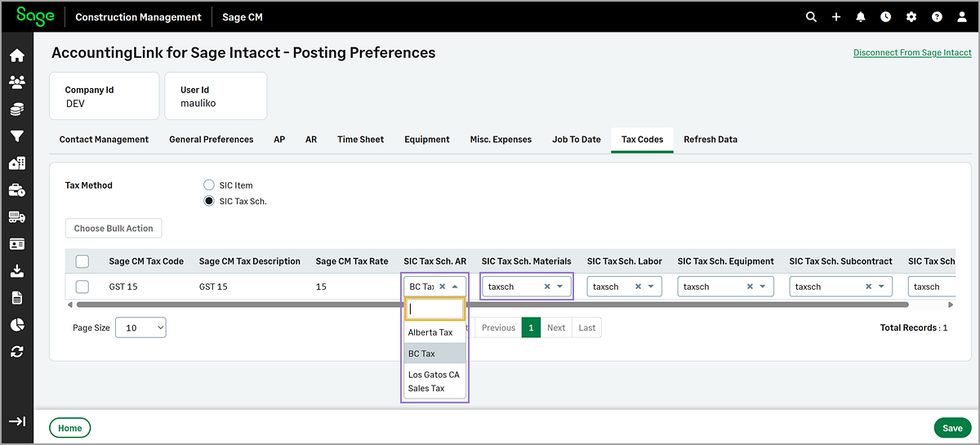Switch to Equipment tab
This screenshot has height=445, width=980.
coord(427,140)
